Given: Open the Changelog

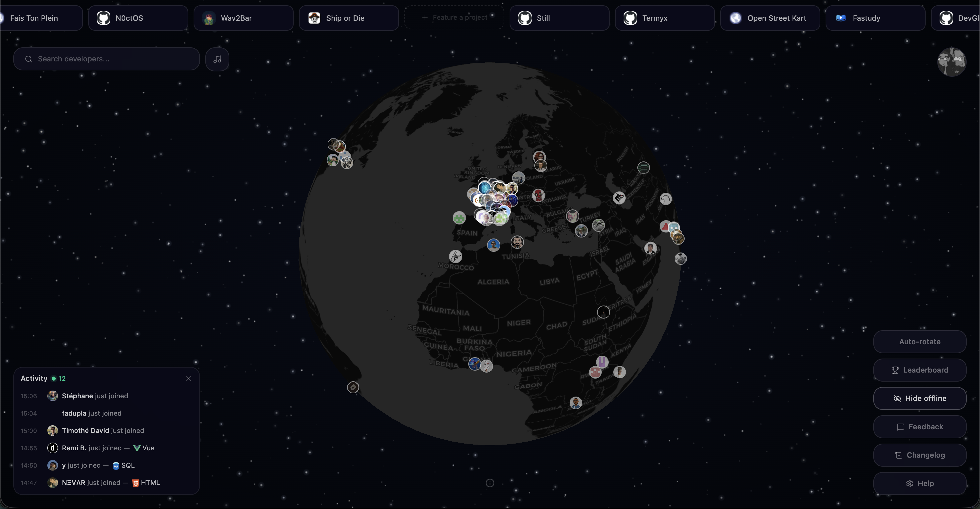Looking at the screenshot, I should coord(920,455).
